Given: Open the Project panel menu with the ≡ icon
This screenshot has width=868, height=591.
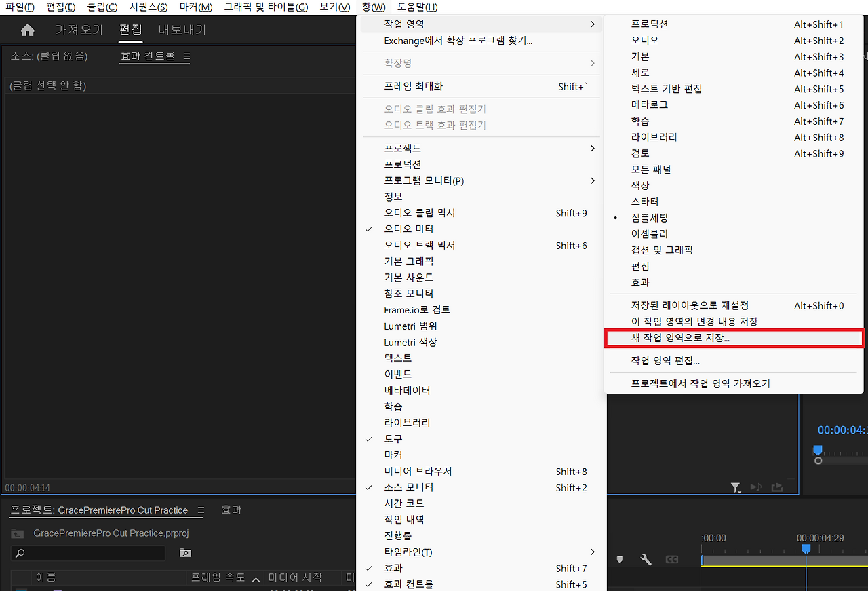Looking at the screenshot, I should click(201, 510).
